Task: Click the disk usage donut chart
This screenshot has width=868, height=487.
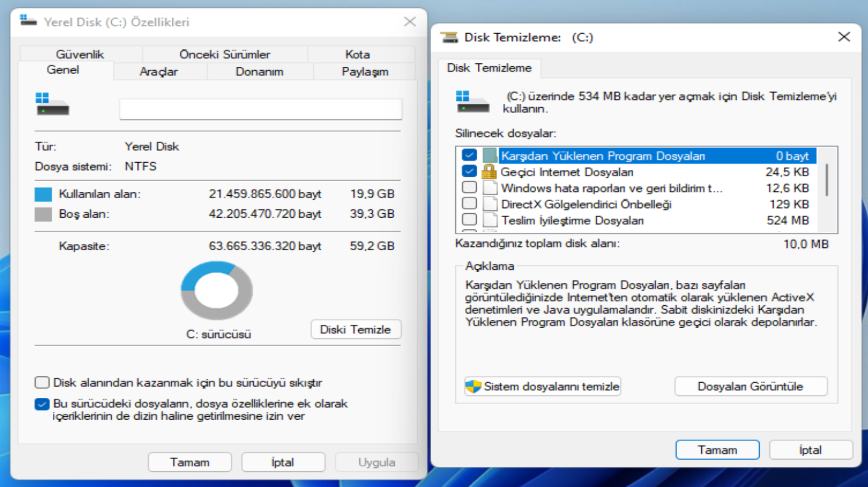Action: [217, 291]
